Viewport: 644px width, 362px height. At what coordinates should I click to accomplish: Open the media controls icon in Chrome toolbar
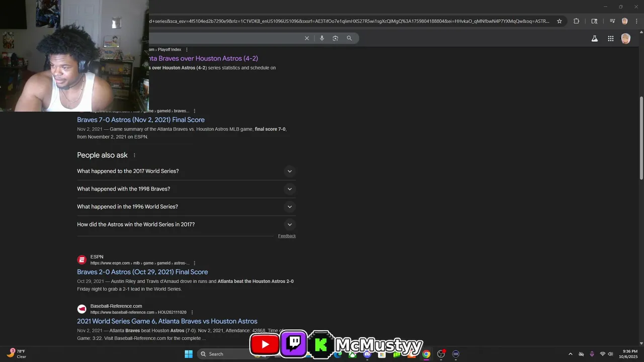[x=612, y=21]
